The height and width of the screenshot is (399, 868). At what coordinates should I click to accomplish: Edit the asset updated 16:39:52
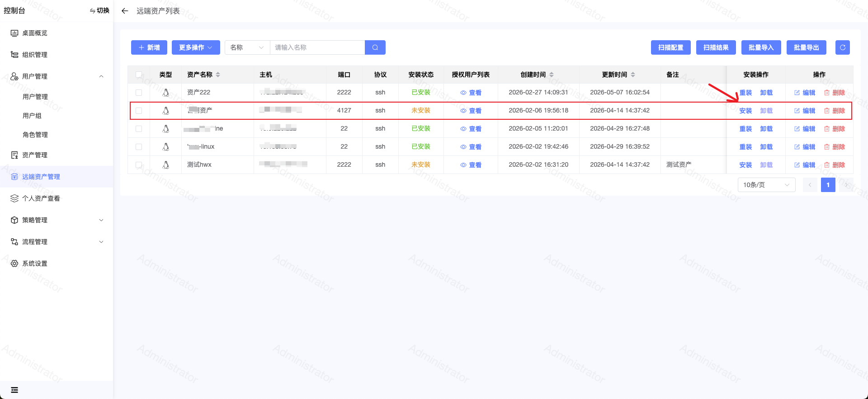(x=805, y=147)
